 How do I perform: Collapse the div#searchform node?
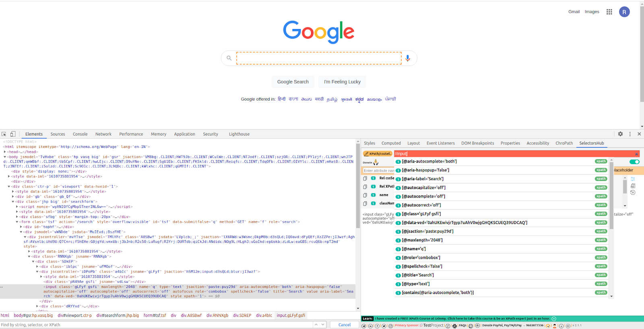[13, 202]
